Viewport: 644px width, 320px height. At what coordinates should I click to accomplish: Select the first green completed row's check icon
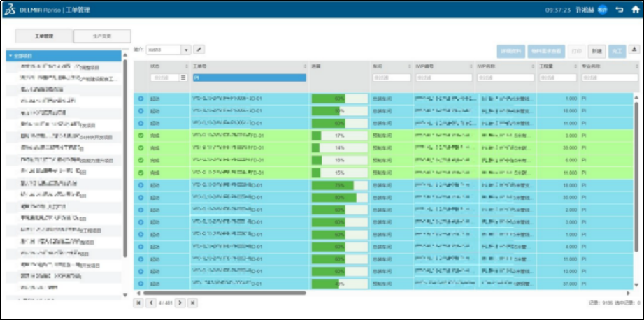click(141, 136)
